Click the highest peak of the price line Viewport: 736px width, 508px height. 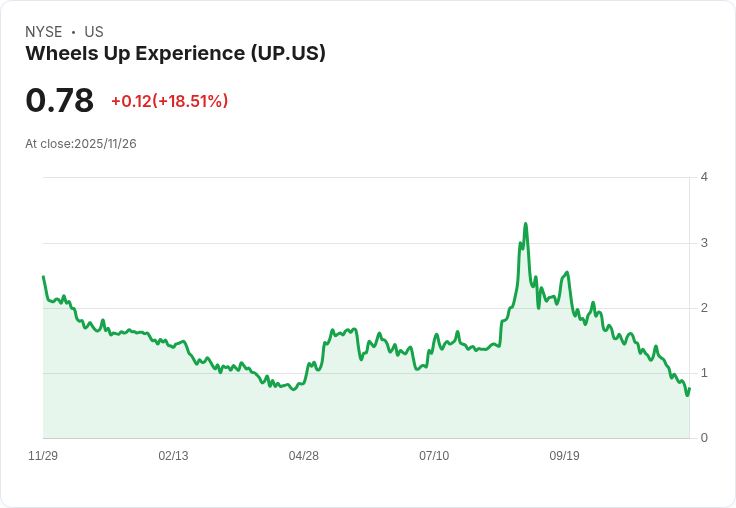coord(525,224)
